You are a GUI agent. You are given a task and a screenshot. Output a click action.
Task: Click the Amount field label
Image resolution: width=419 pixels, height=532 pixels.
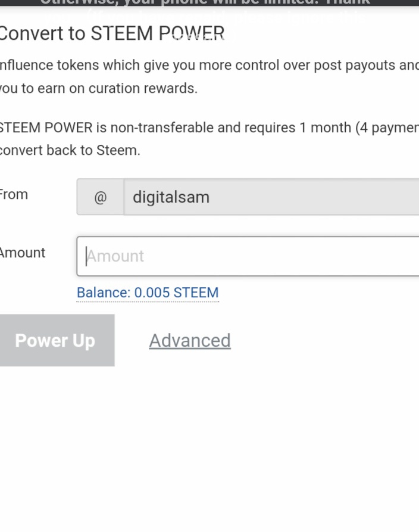23,253
